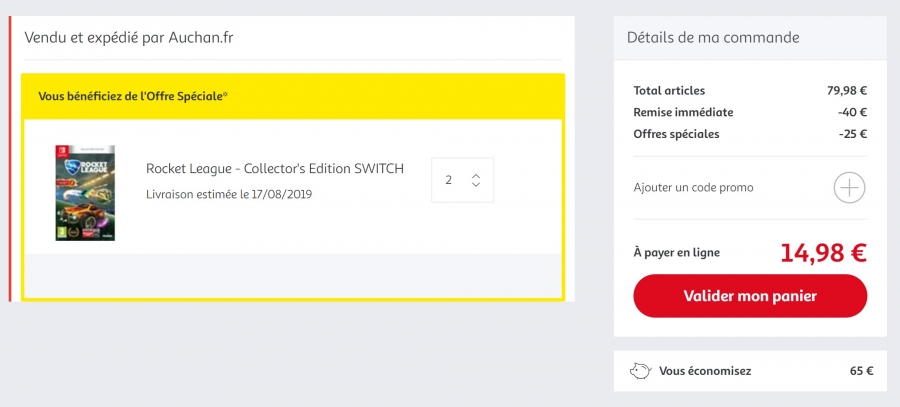Click the red 14,98 € total price
Screen dimensions: 900x407
[824, 253]
